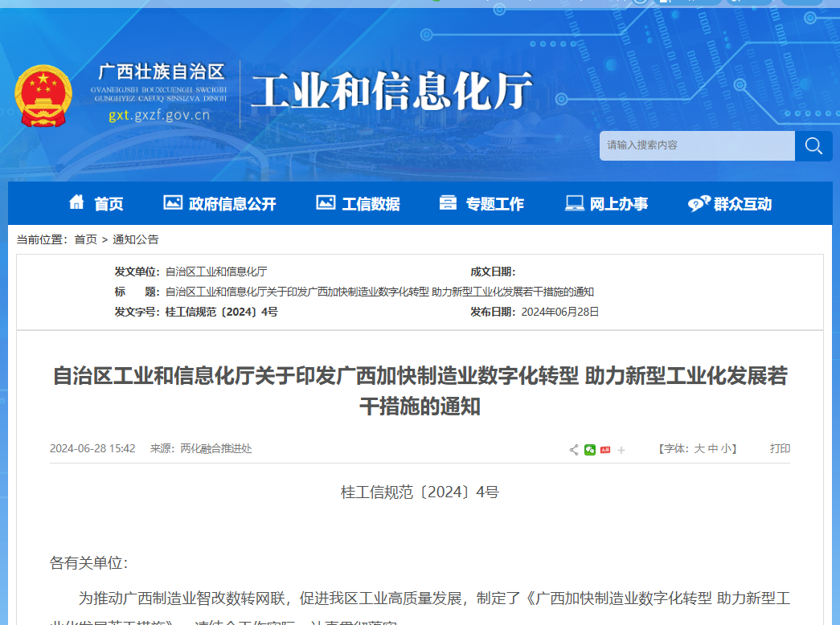The width and height of the screenshot is (840, 625).
Task: Click the search magnifier icon
Action: [x=813, y=145]
